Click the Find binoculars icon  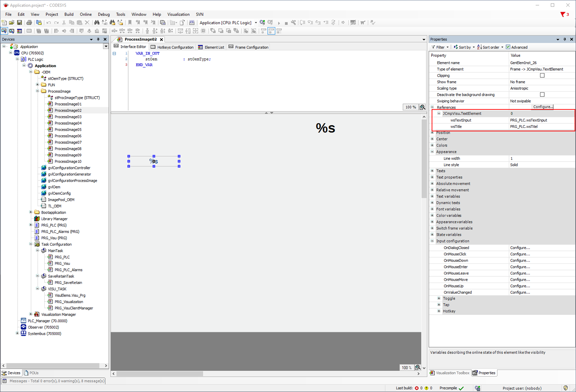[x=97, y=23]
